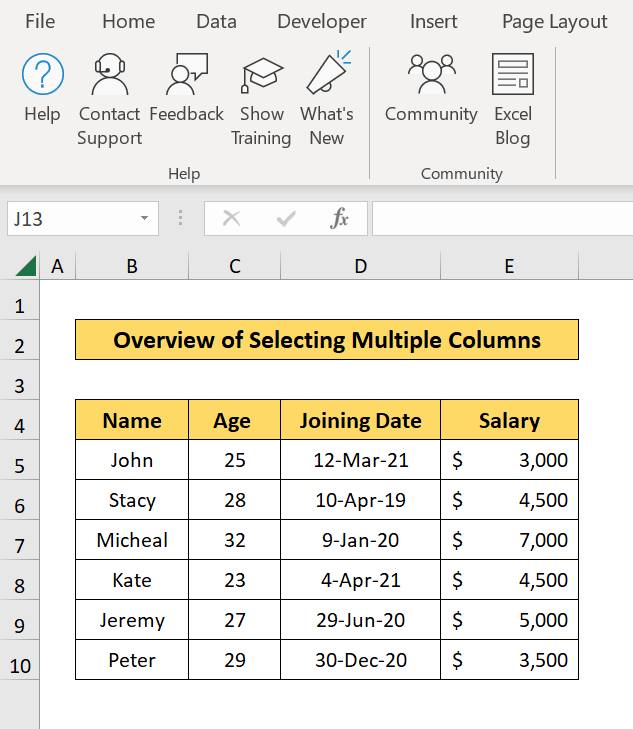The height and width of the screenshot is (729, 633).
Task: Open the Page Layout tab
Action: coord(554,21)
